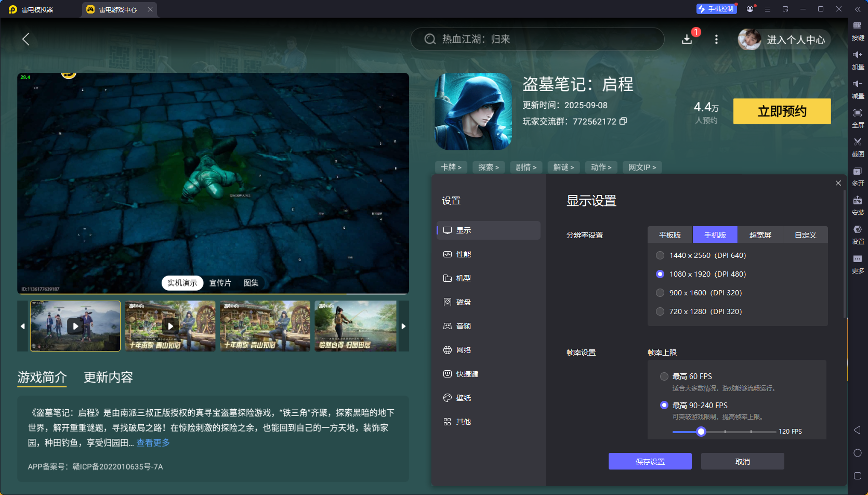This screenshot has height=495, width=868.
Task: Enter fullscreen via 全屏 sidebar icon
Action: [x=858, y=118]
